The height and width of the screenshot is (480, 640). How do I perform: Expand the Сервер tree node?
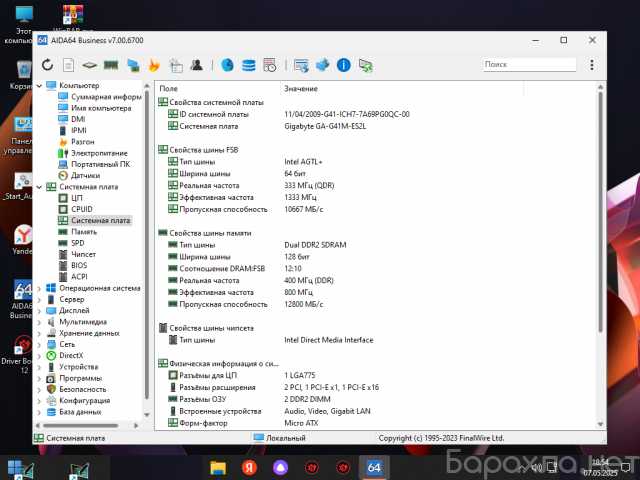pyautogui.click(x=40, y=300)
